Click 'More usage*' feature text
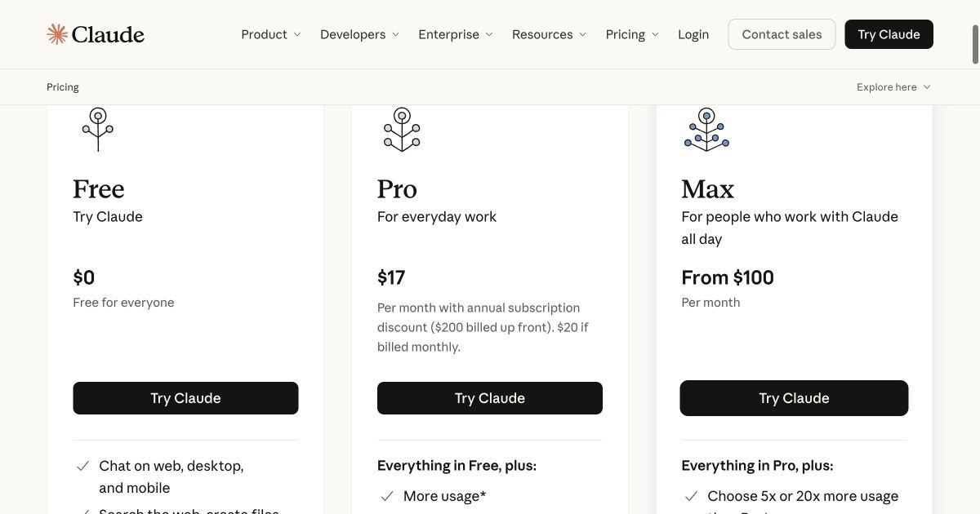The height and width of the screenshot is (514, 980). [x=445, y=496]
